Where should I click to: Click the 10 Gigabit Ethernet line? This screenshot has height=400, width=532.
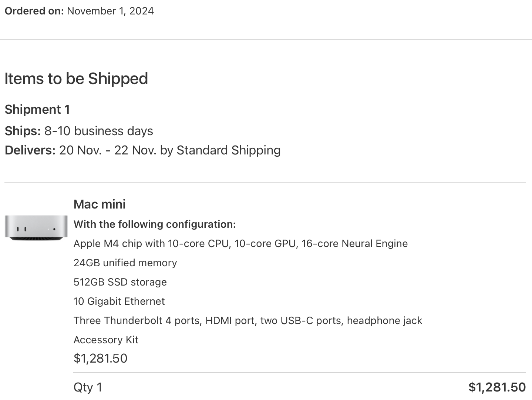pyautogui.click(x=119, y=301)
